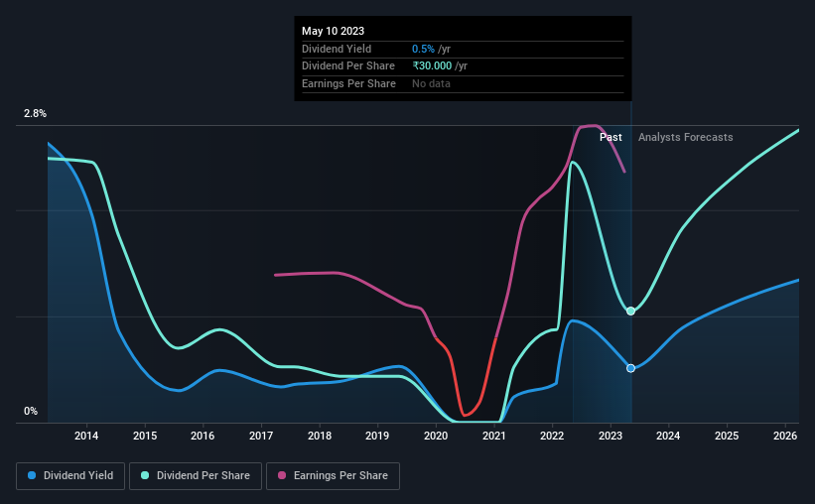Click the ₹30.000 dividend per share value
The image size is (815, 504).
[432, 66]
